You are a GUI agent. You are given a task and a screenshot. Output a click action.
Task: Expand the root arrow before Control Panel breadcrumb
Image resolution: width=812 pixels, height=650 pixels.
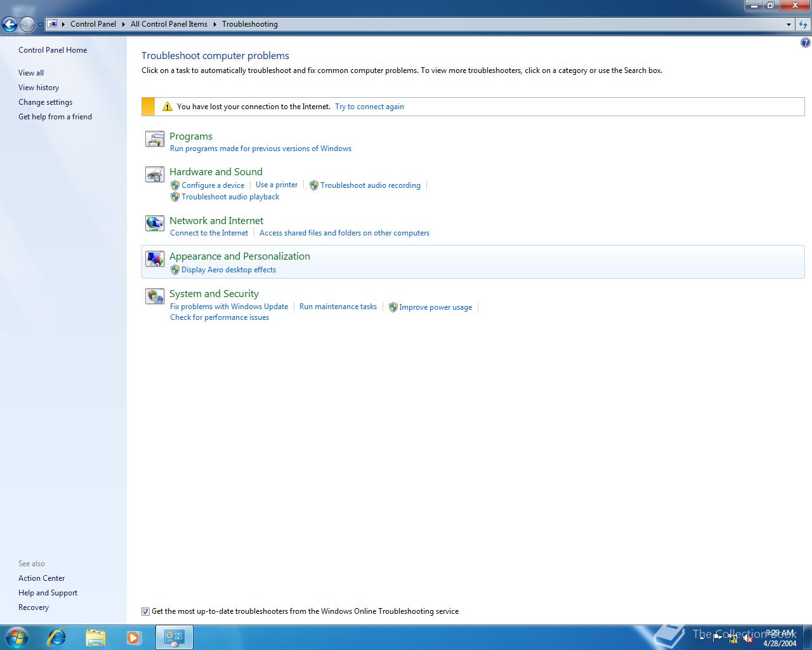click(63, 24)
